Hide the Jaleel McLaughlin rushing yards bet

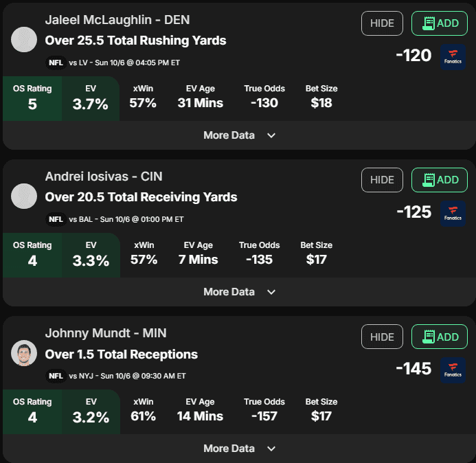(382, 23)
